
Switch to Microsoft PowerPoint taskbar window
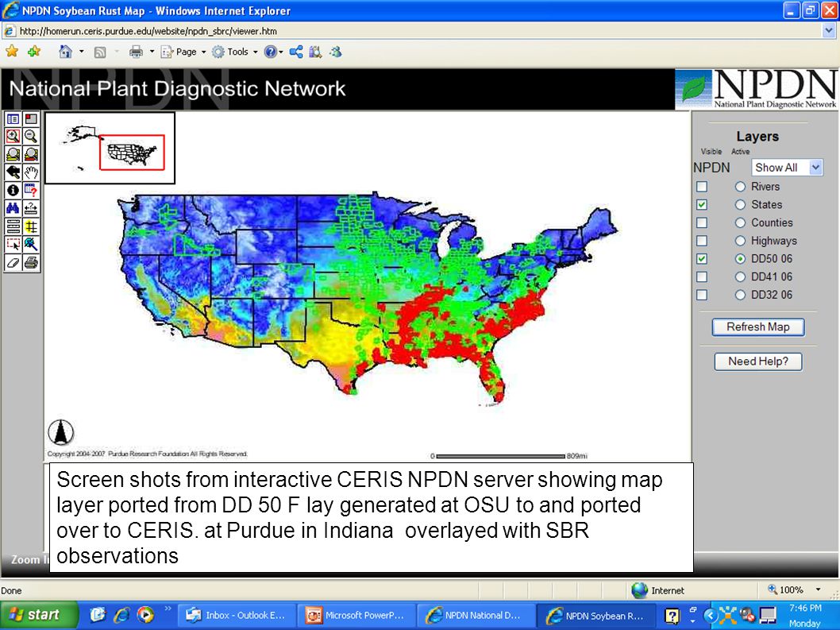tap(357, 615)
